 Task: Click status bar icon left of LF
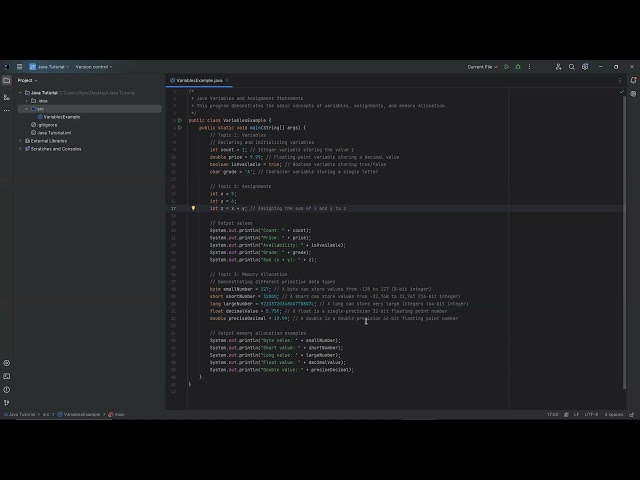(x=566, y=414)
